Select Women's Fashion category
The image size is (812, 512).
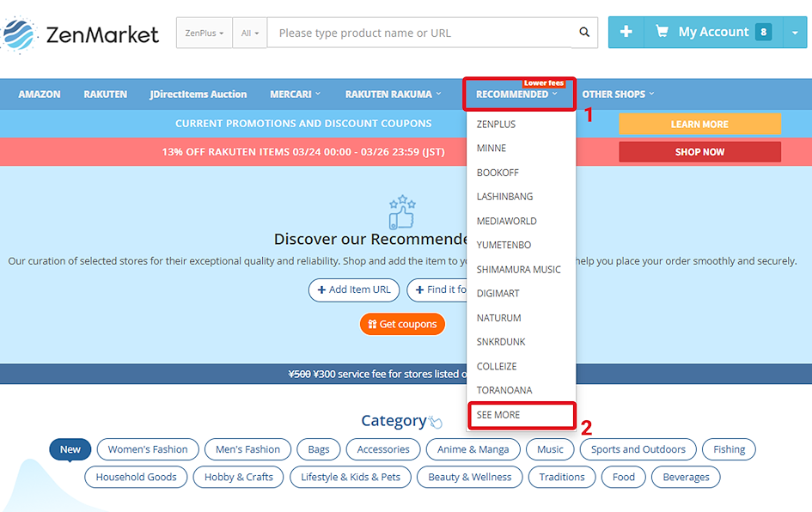coord(148,449)
